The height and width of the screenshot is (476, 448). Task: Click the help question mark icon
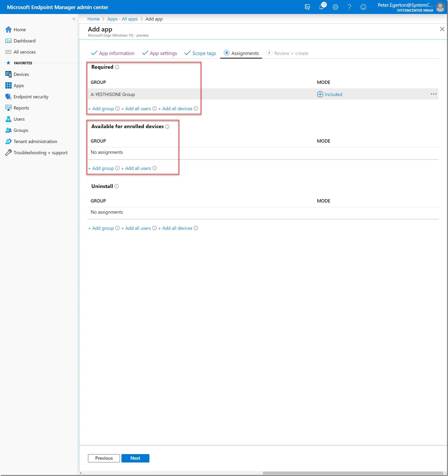click(x=349, y=7)
